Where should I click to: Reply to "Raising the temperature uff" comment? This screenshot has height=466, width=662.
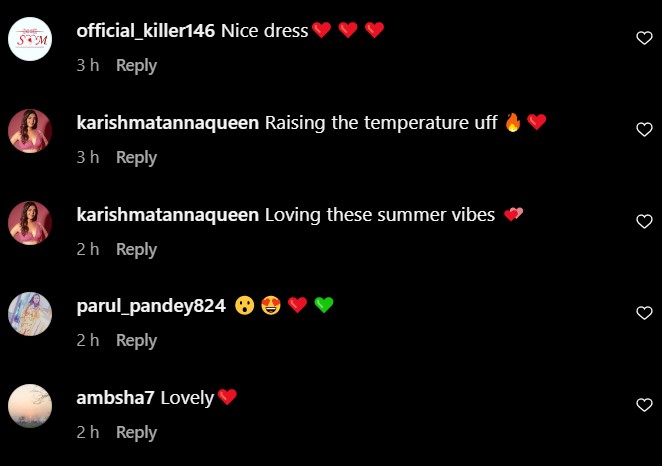point(136,158)
